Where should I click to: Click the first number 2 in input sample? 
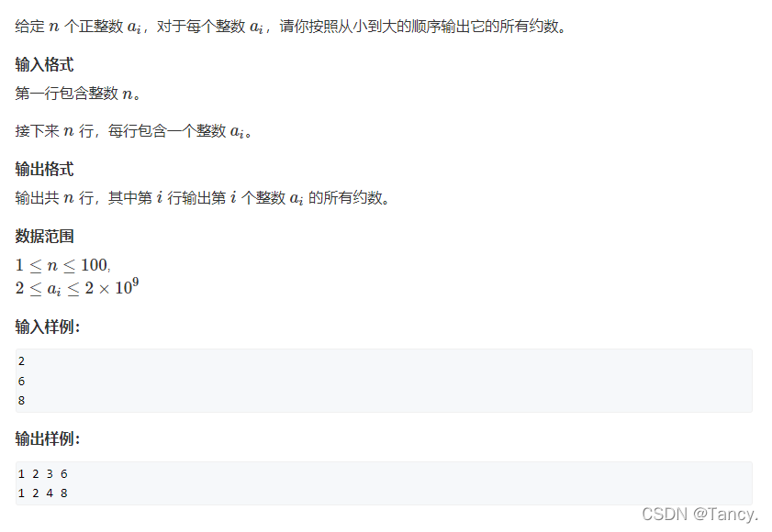point(21,361)
